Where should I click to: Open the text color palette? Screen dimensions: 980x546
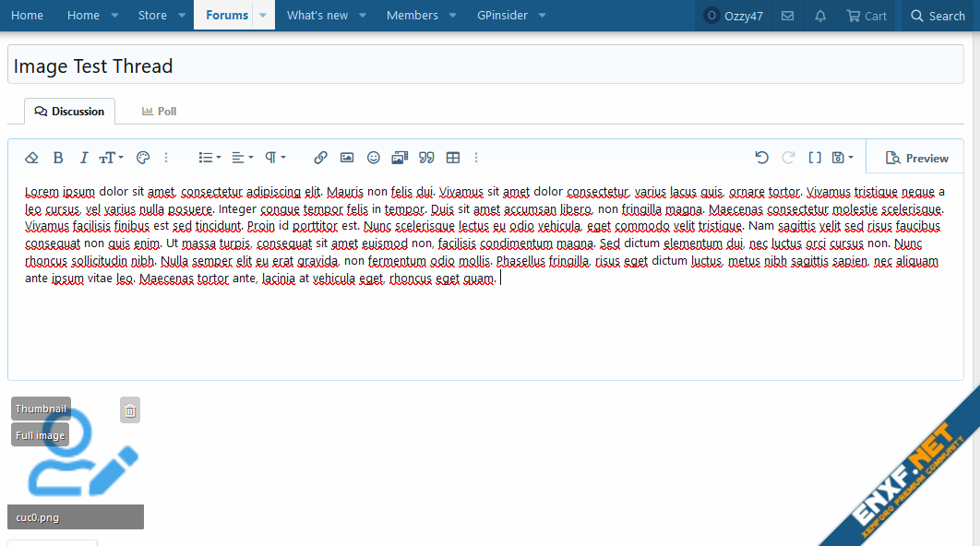point(142,158)
